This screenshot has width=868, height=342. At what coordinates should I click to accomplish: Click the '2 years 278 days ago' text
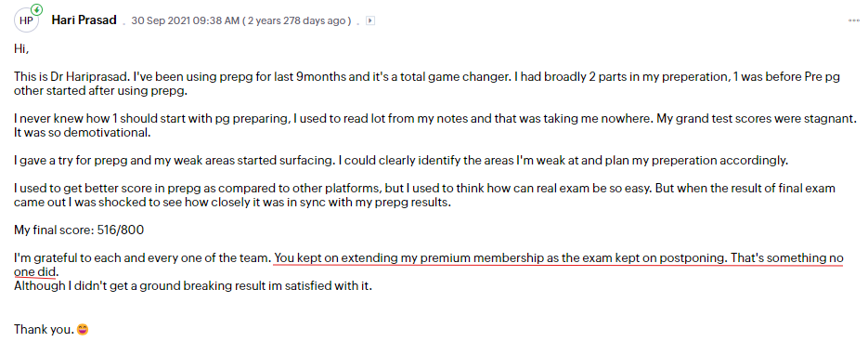(297, 21)
